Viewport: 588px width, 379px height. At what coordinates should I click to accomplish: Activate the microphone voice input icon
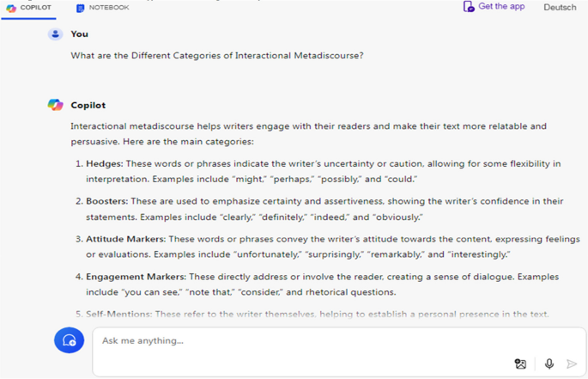(x=549, y=364)
